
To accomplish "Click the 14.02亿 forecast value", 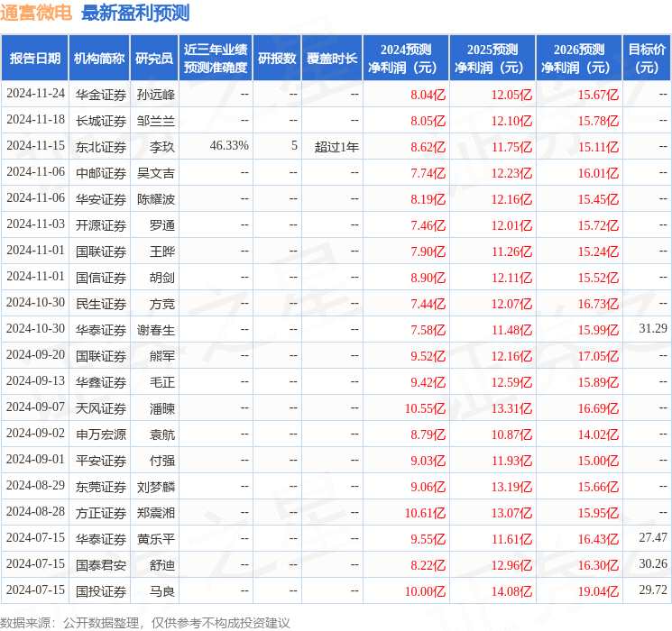I will (598, 434).
